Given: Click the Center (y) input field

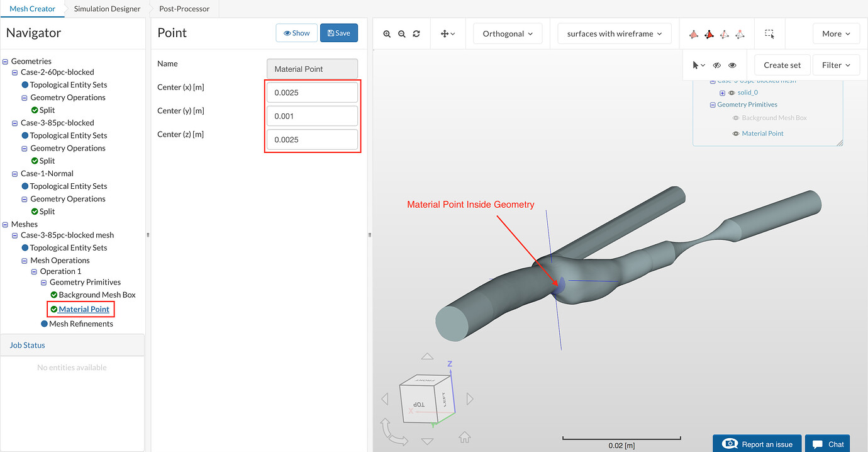Looking at the screenshot, I should (313, 116).
